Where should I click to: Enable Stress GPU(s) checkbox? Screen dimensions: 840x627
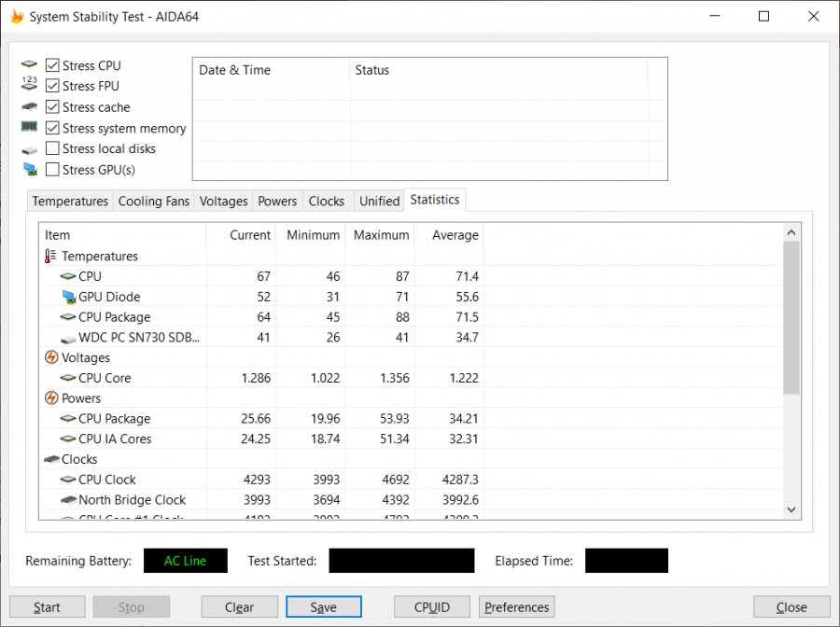click(x=52, y=170)
